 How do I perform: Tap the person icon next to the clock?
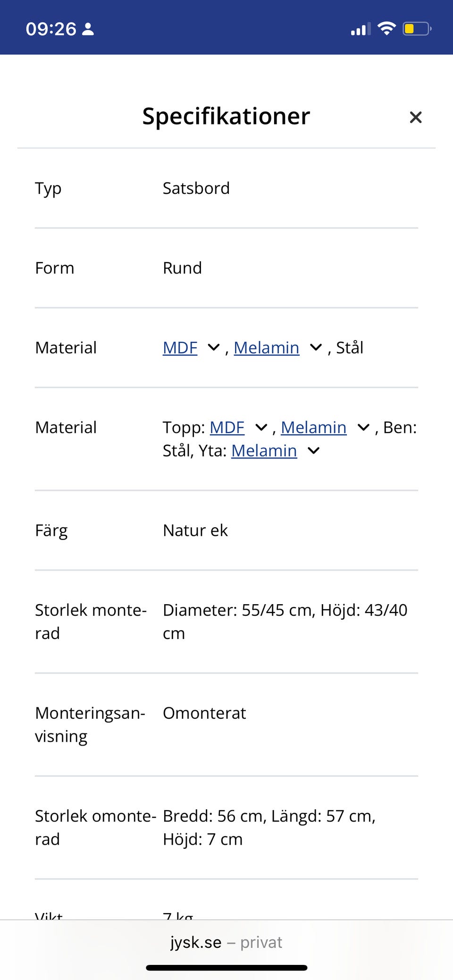tap(88, 29)
